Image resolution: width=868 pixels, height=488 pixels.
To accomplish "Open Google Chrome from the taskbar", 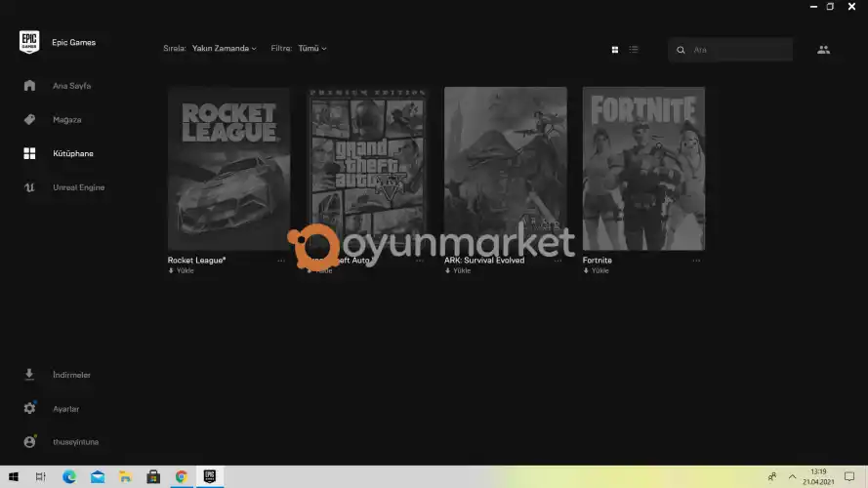I will tap(181, 477).
